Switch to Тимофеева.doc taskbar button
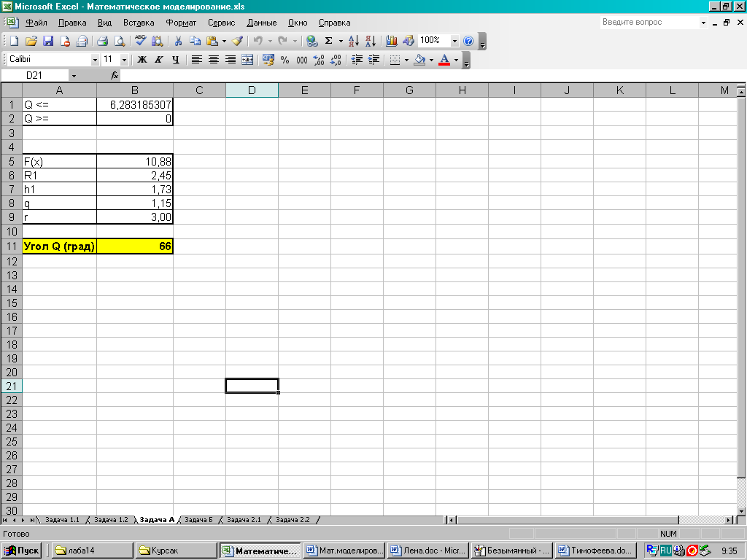This screenshot has width=747, height=560. [x=596, y=551]
